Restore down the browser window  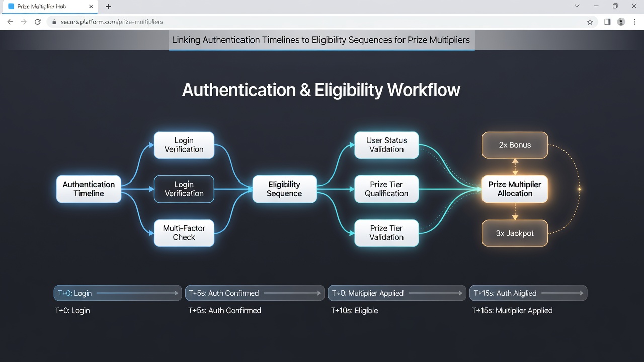pyautogui.click(x=615, y=6)
